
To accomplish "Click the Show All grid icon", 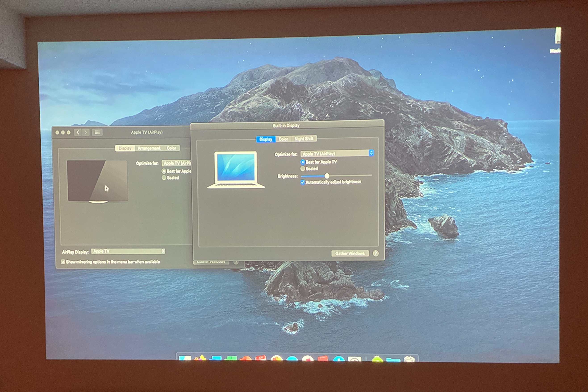I will tap(97, 132).
